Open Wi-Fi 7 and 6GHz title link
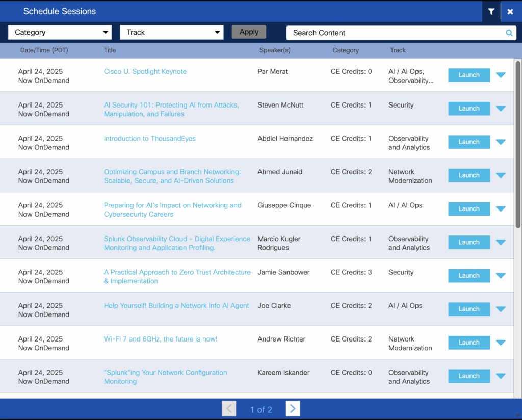This screenshot has height=420, width=522. coord(161,339)
